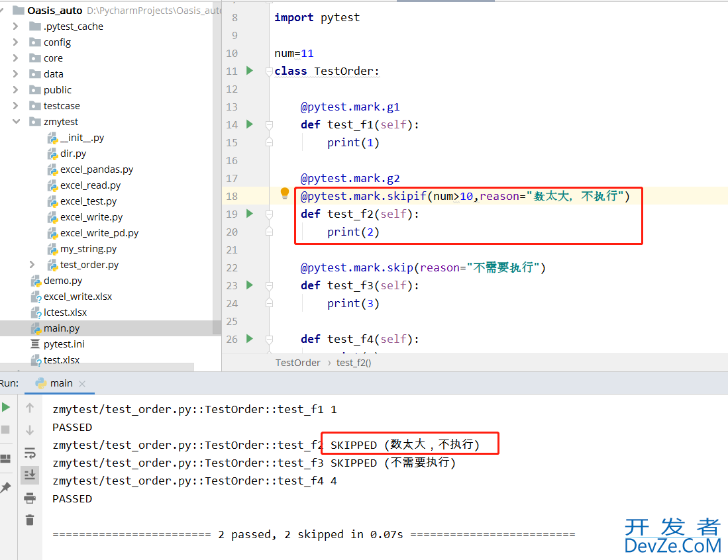The width and height of the screenshot is (728, 560).
Task: Click '2 passed, 2 skipped' summary line
Action: [314, 534]
